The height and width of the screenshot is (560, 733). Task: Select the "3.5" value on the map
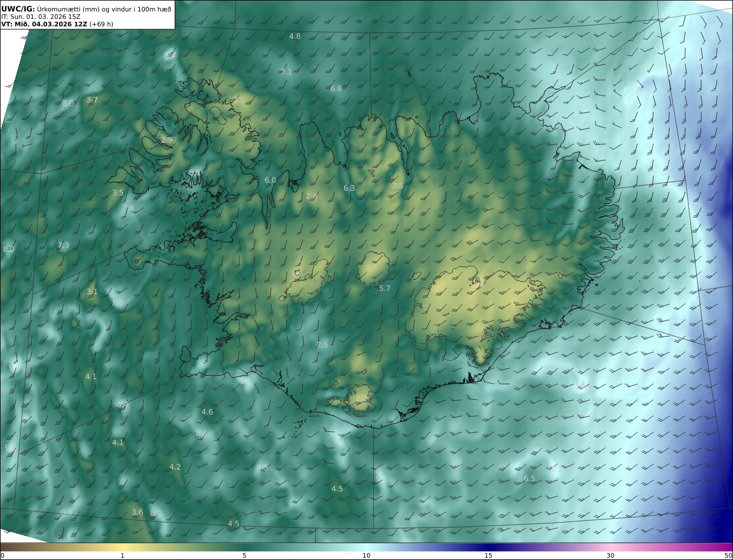(118, 193)
